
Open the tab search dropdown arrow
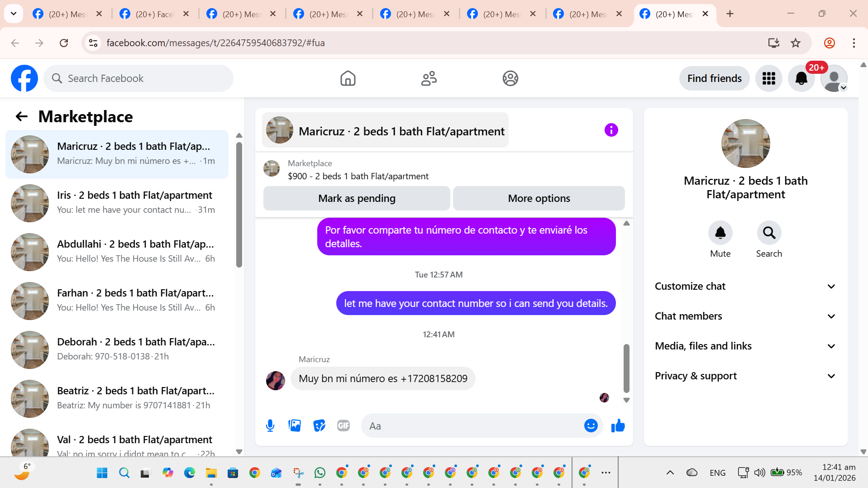pos(14,14)
